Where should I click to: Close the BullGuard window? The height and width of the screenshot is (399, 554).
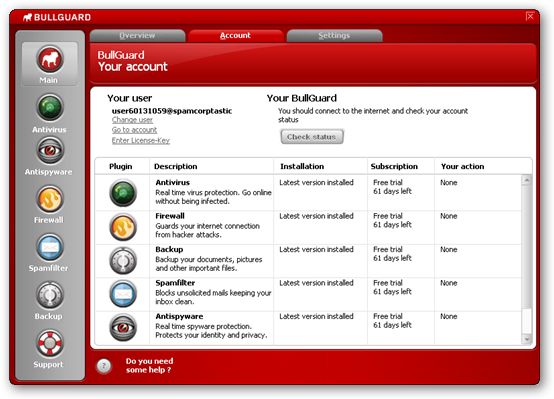(530, 16)
